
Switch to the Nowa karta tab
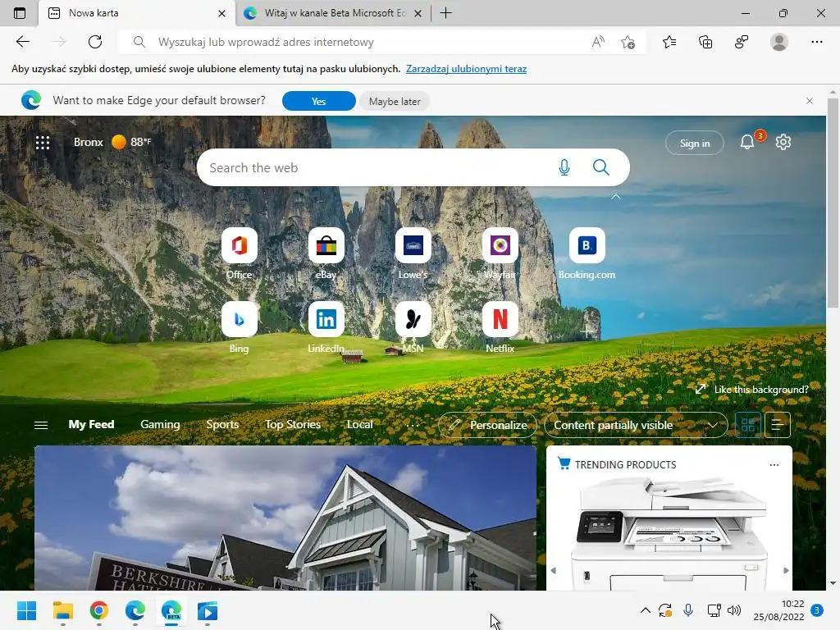tap(137, 13)
